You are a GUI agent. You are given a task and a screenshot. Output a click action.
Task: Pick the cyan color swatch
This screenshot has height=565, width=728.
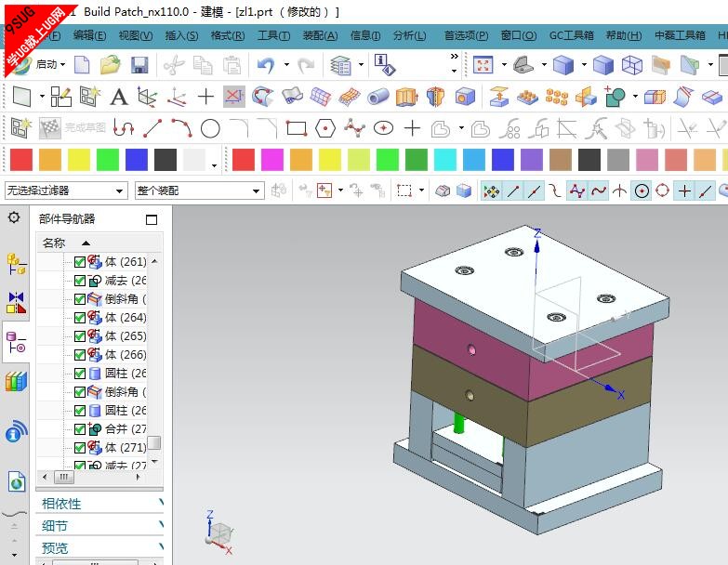pyautogui.click(x=445, y=160)
